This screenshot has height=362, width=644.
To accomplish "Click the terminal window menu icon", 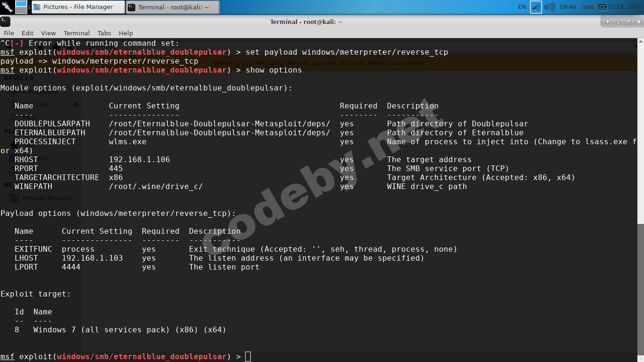I will [5, 22].
